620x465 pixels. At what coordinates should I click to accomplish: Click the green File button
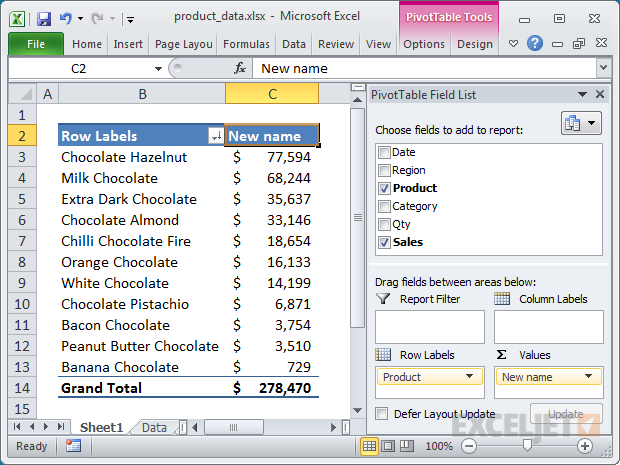click(x=36, y=44)
